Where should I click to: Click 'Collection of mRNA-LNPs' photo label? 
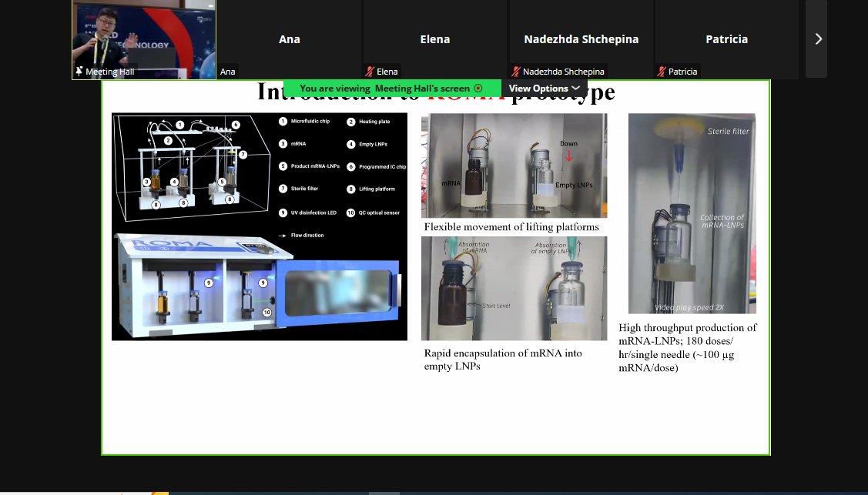point(722,221)
